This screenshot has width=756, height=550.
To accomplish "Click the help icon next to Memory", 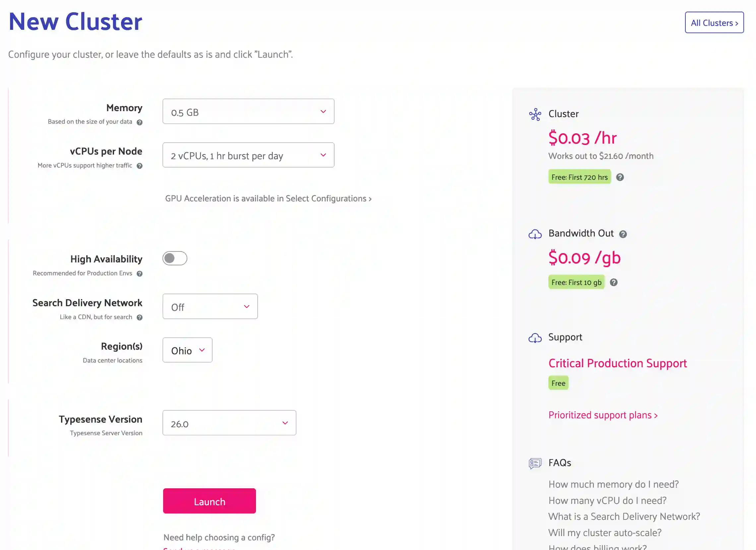I will tap(139, 122).
